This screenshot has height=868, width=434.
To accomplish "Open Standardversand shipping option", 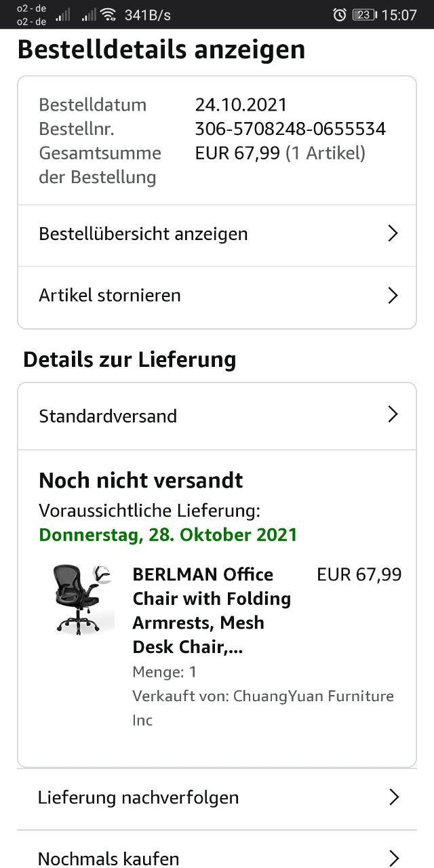I will tap(108, 416).
